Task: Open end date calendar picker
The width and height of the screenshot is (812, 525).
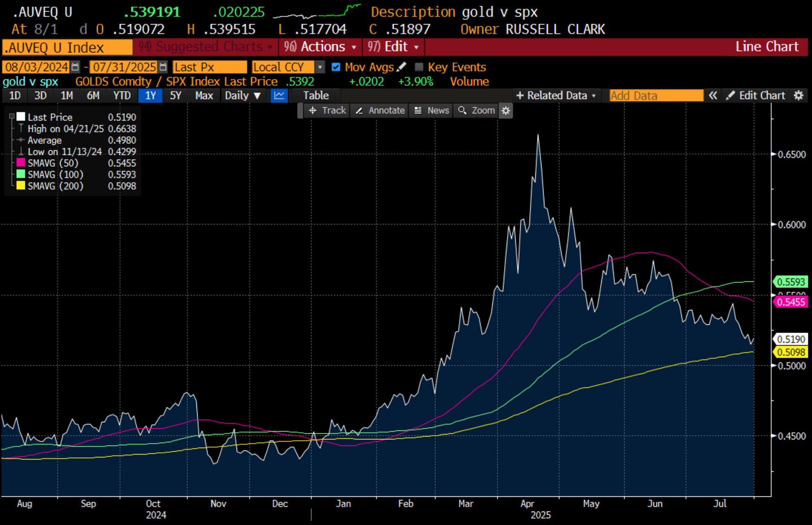Action: (163, 67)
